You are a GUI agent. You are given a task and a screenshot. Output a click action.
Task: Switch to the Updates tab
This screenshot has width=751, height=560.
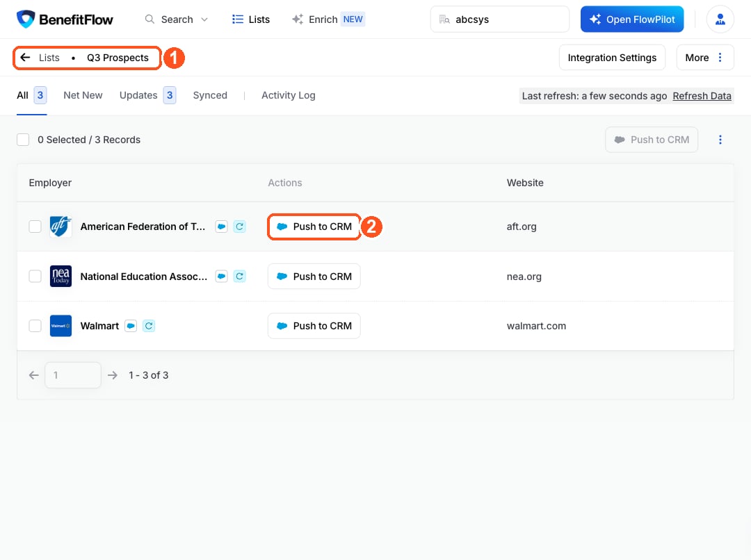(x=147, y=95)
